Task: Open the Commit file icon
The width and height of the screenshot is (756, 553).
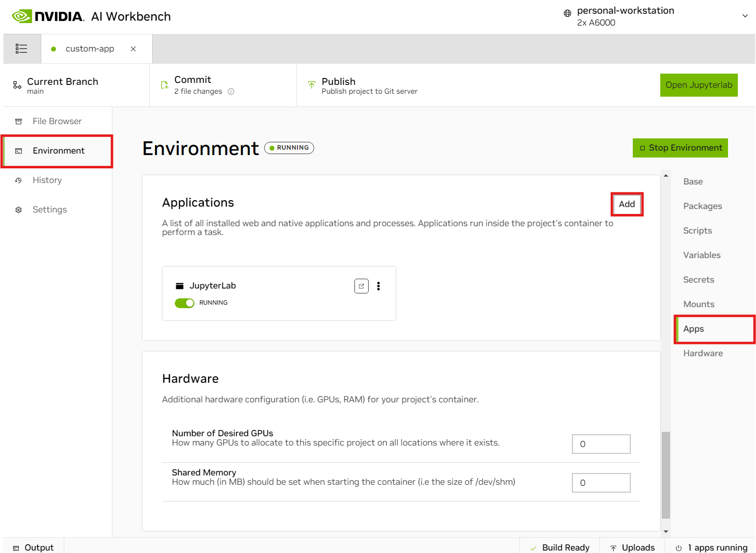Action: pyautogui.click(x=164, y=85)
